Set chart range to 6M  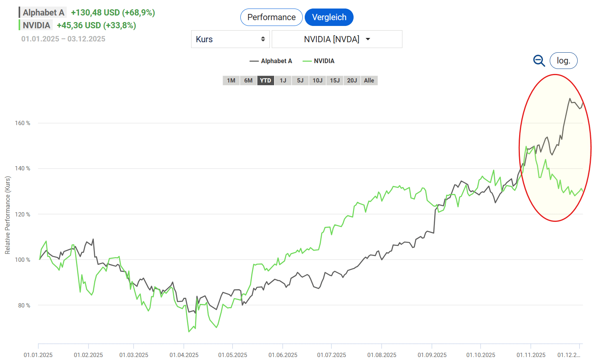coord(249,81)
